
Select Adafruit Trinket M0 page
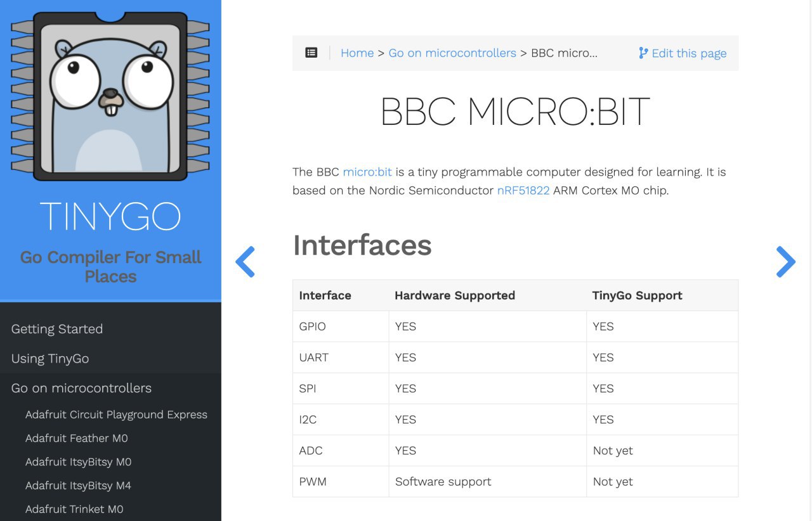[74, 509]
